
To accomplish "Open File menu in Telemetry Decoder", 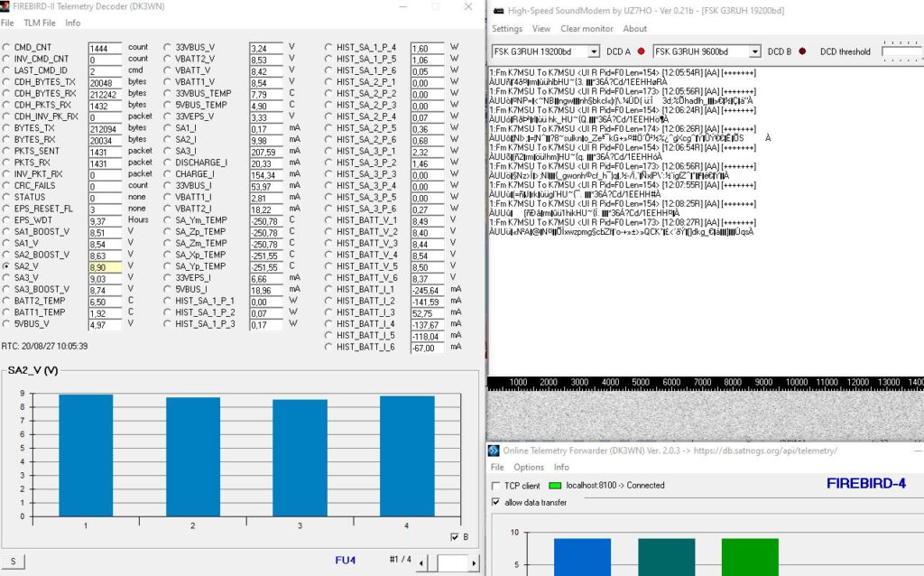I will pyautogui.click(x=7, y=23).
